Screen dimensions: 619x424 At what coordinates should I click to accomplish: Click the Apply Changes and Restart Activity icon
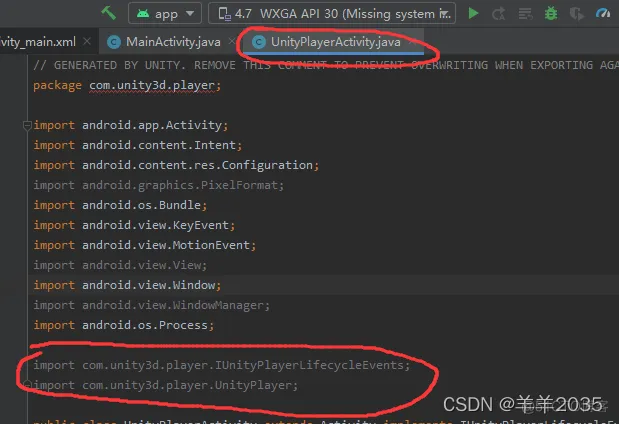[x=499, y=14]
